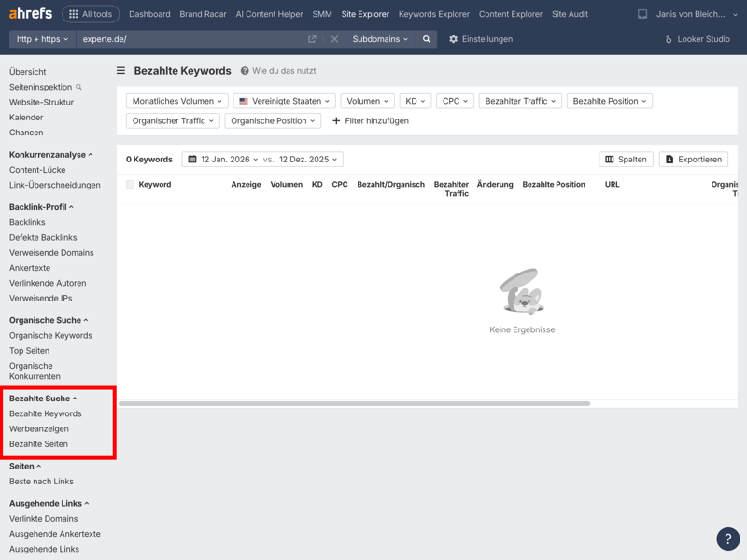Open the Vereinigte Staaten country dropdown
Screen dimensions: 747x560
[284, 101]
